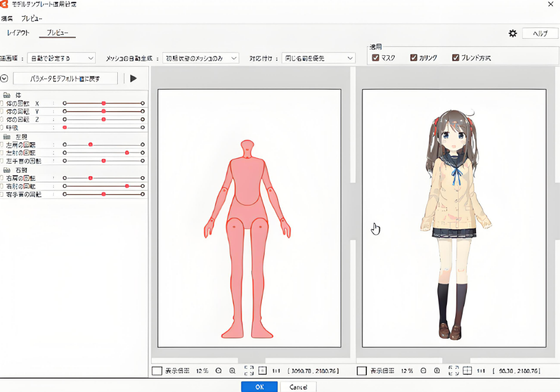Click the left view horizontal scrollbar thumb
Viewport: 560px width, 392px height.
click(251, 361)
